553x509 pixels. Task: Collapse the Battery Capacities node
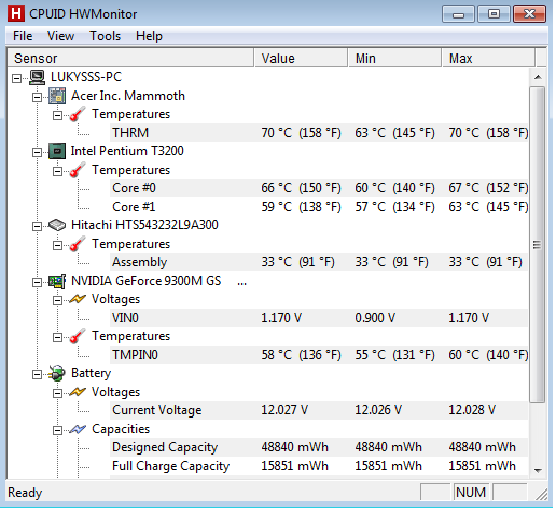coord(57,430)
